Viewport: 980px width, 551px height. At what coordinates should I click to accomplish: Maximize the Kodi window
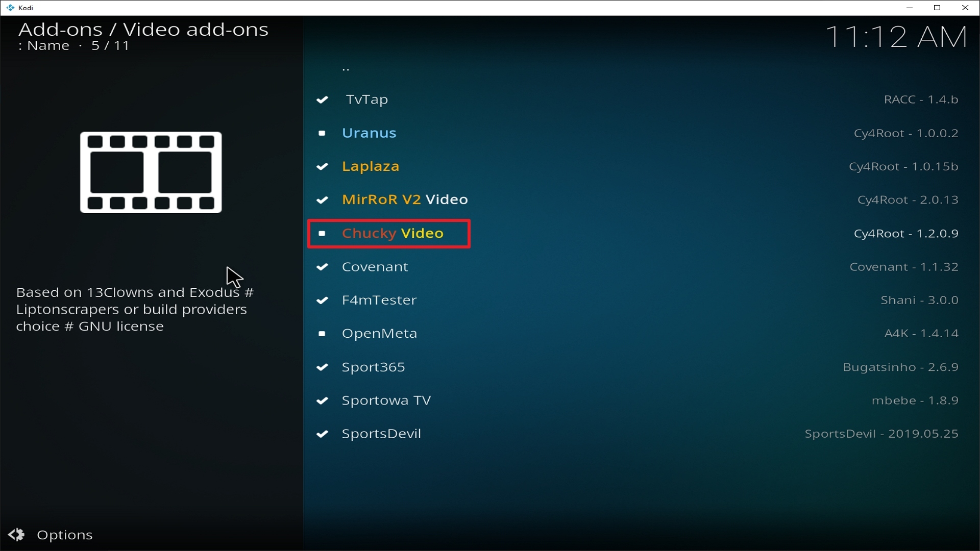(937, 8)
